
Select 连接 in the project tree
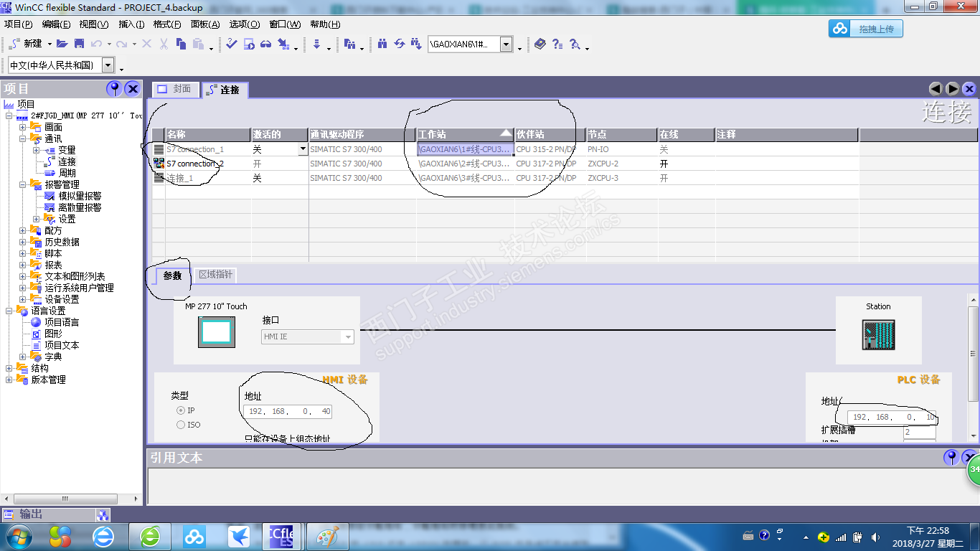67,161
